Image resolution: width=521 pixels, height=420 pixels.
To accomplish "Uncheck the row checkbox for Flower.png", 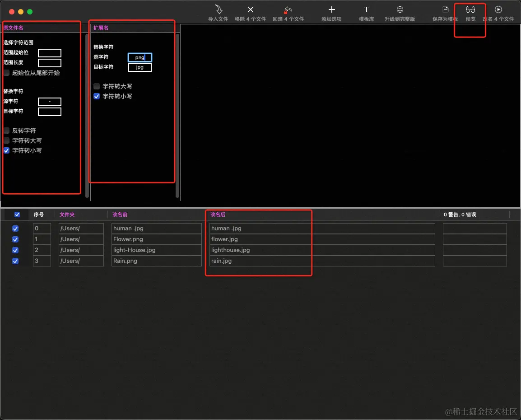I will pos(15,239).
